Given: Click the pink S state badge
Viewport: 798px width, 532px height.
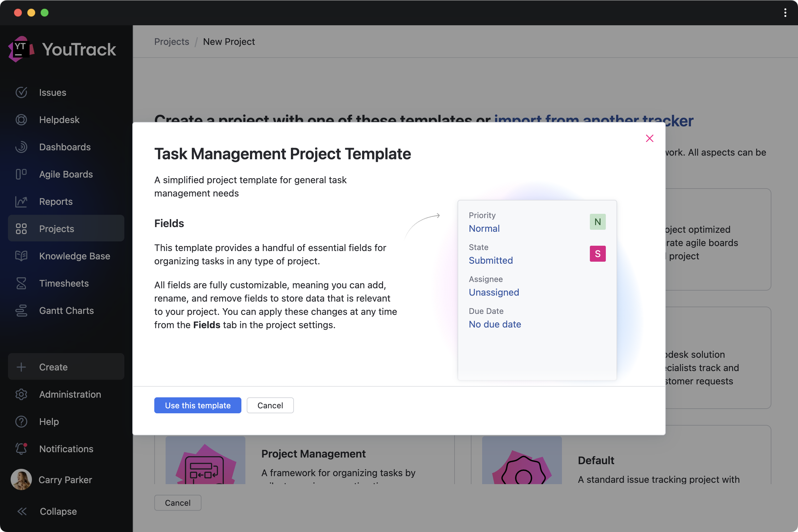Looking at the screenshot, I should tap(598, 254).
